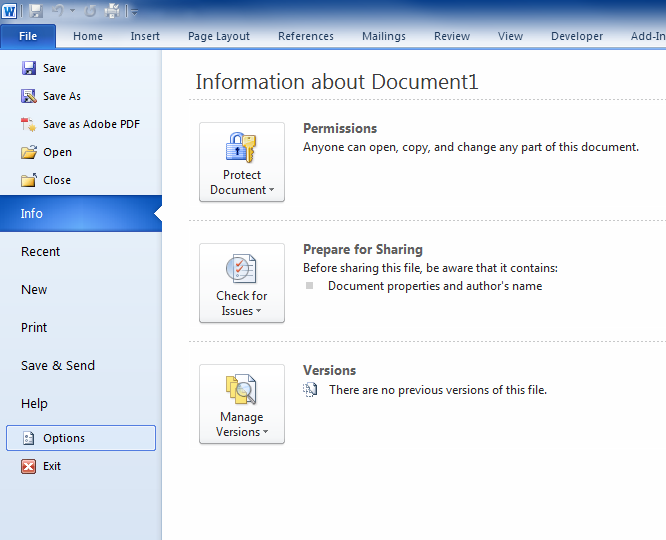Click the Close label in sidebar

click(x=57, y=180)
